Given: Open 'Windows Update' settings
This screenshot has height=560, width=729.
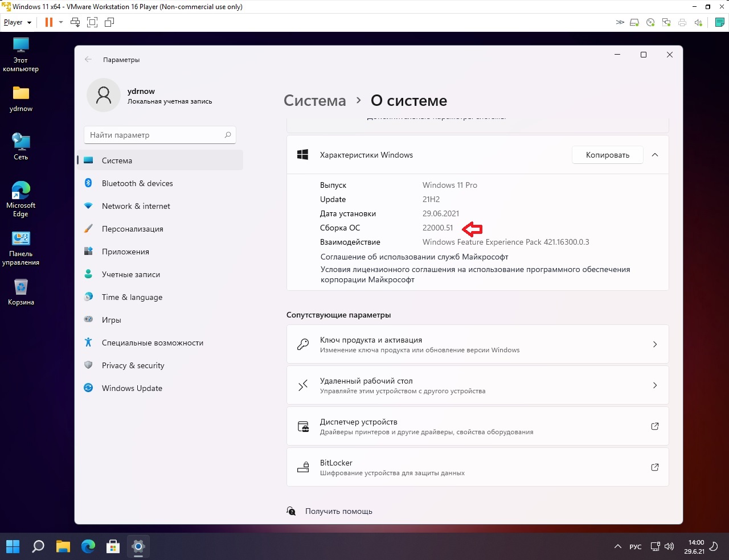Looking at the screenshot, I should tap(160, 388).
